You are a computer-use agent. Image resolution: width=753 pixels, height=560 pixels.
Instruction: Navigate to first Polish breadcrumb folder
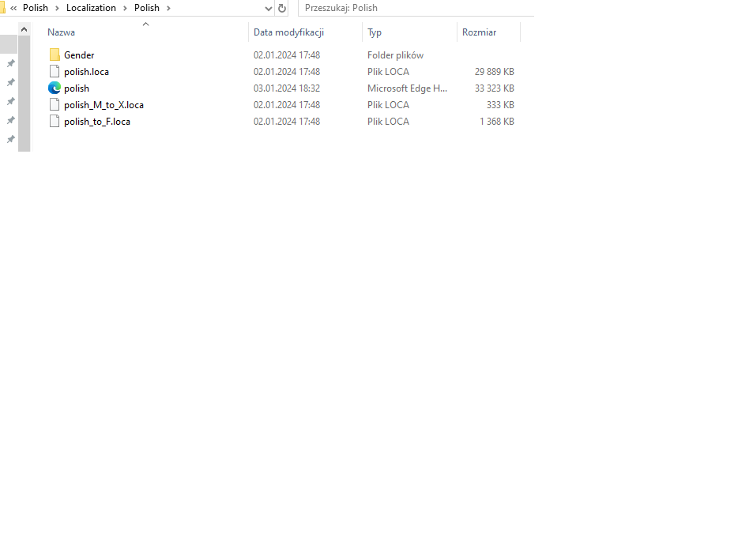(x=36, y=8)
